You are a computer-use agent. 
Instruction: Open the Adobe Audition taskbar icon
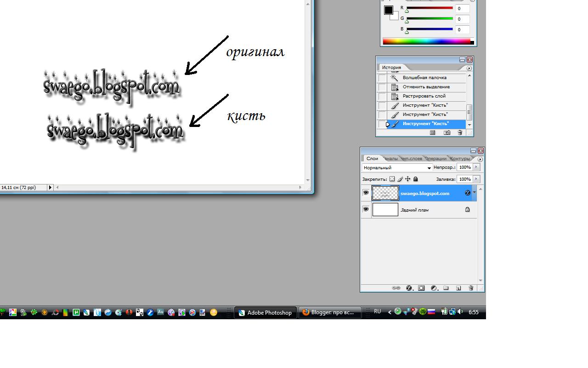160,312
